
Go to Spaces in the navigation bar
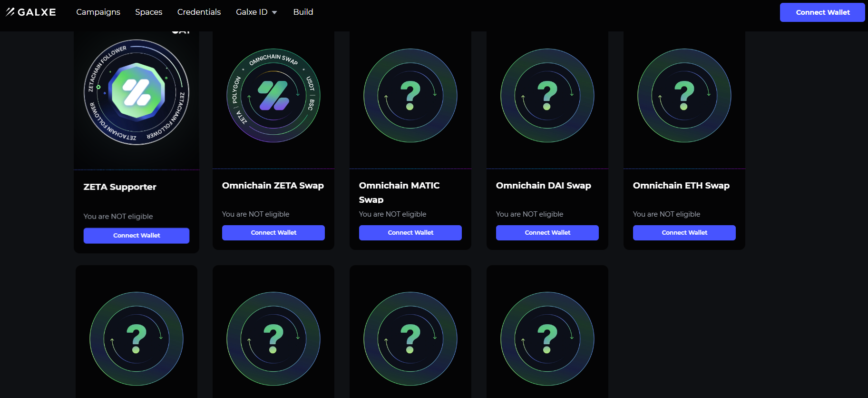tap(148, 12)
